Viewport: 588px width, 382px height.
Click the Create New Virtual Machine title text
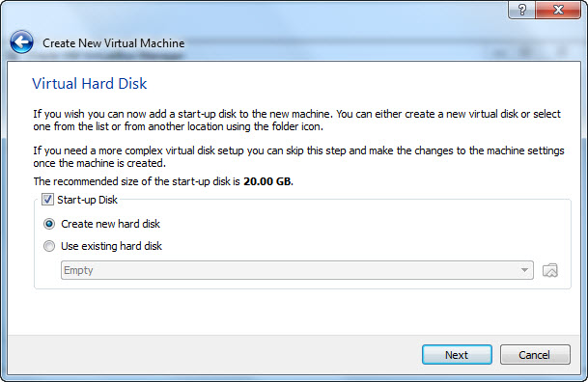pyautogui.click(x=114, y=43)
